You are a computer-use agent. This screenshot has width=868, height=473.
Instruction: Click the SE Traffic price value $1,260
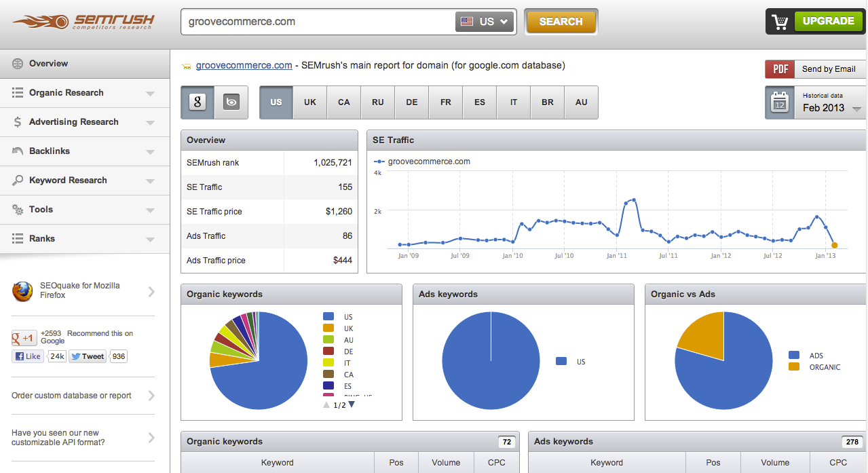click(x=339, y=212)
